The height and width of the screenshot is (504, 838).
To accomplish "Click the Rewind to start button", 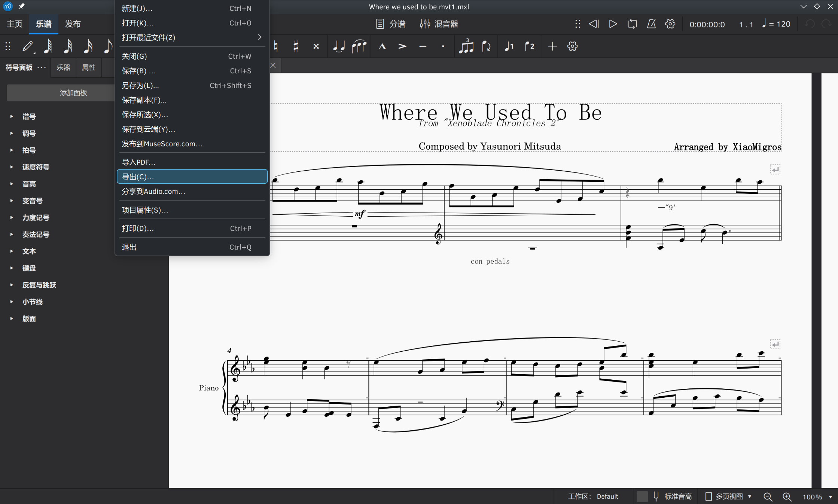I will tap(594, 24).
